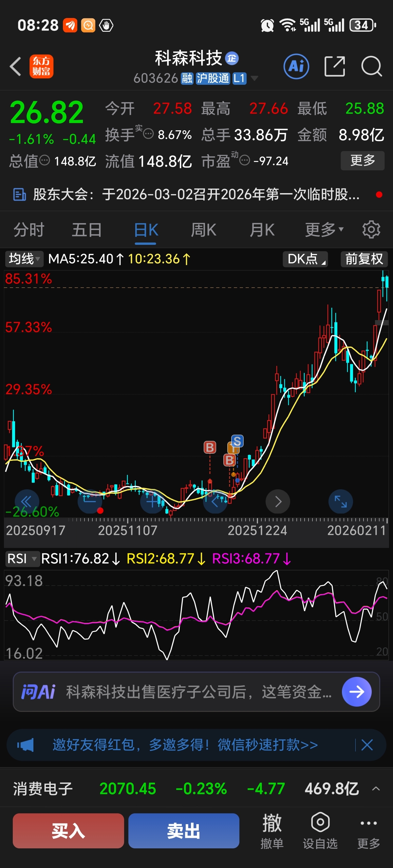This screenshot has width=393, height=868.
Task: Send AI question with arrow button
Action: coord(357,692)
